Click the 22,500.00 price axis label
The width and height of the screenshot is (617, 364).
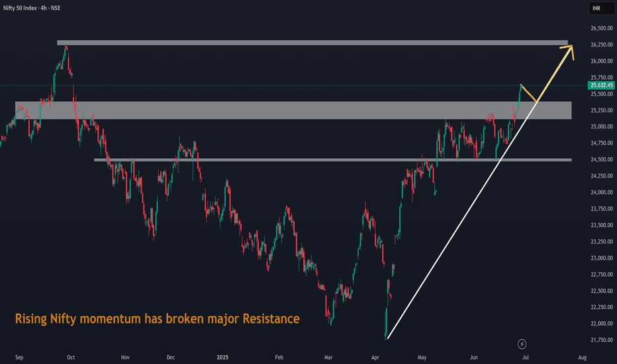point(602,291)
